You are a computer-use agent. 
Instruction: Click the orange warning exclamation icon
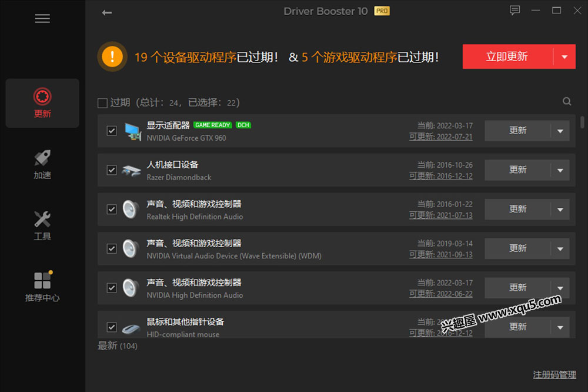pos(112,57)
